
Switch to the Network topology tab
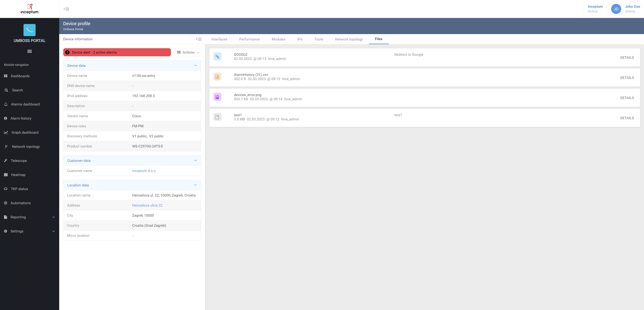click(349, 39)
